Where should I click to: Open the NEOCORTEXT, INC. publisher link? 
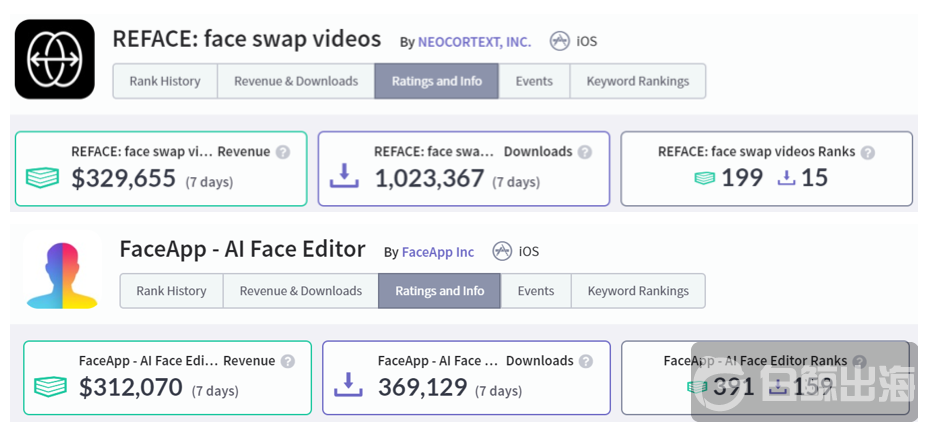pyautogui.click(x=474, y=42)
